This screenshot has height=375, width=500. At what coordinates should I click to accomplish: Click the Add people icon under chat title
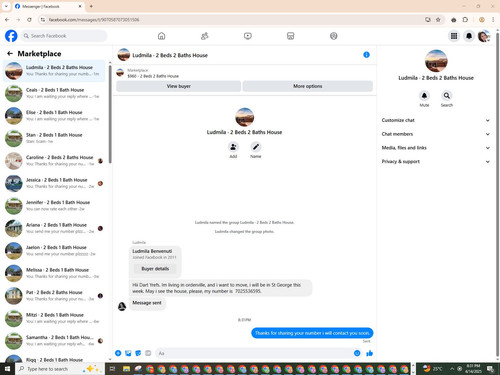(x=233, y=147)
